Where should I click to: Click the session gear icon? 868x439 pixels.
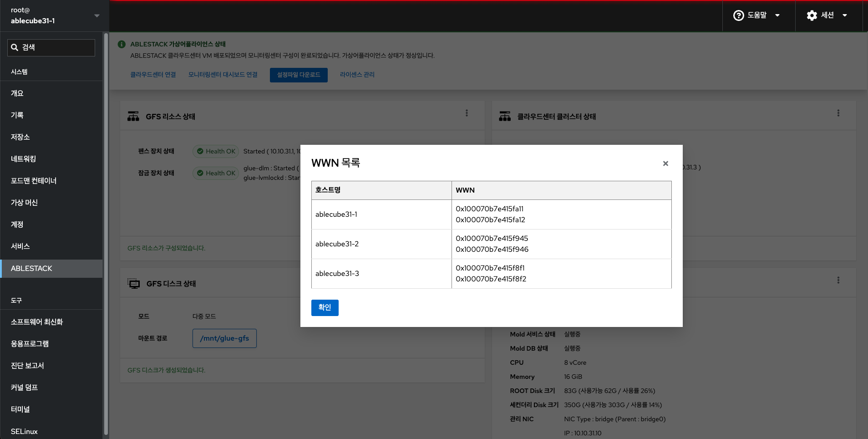[812, 15]
